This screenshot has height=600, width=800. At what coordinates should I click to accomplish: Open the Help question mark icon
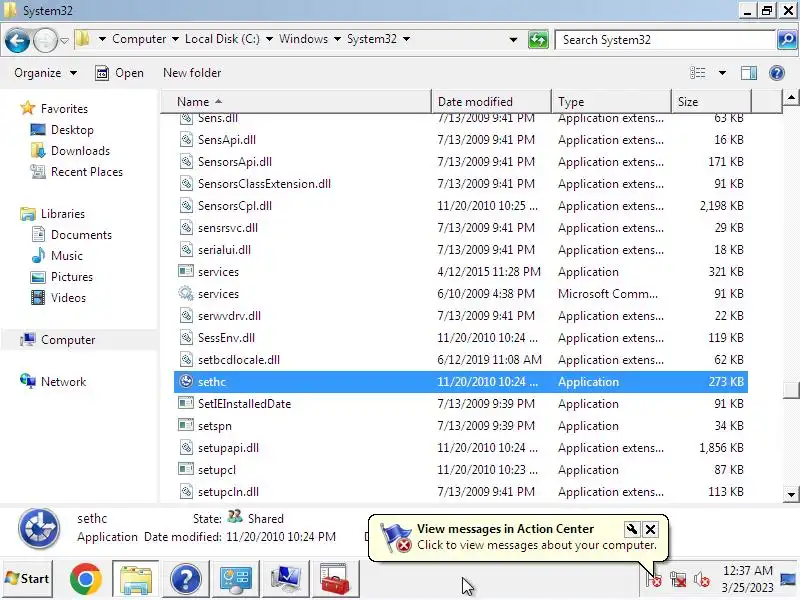coord(777,73)
